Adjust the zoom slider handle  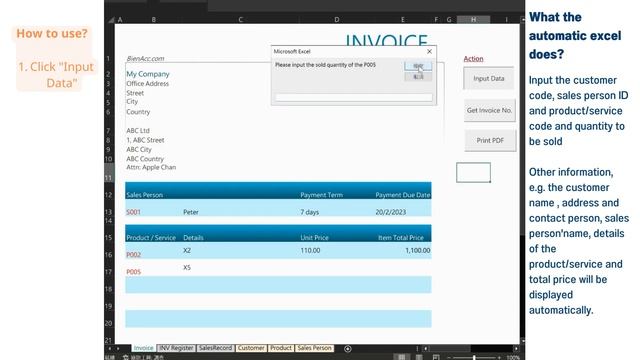point(474,358)
